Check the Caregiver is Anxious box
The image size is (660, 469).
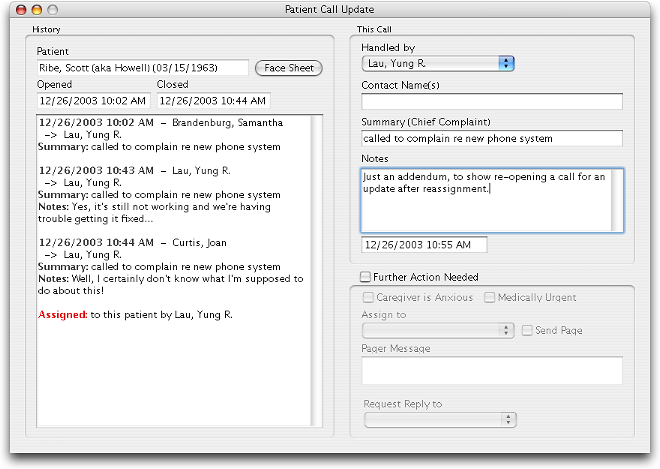pyautogui.click(x=369, y=298)
